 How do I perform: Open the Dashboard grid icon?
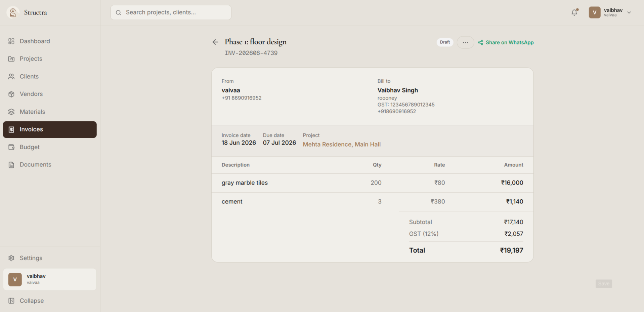11,41
